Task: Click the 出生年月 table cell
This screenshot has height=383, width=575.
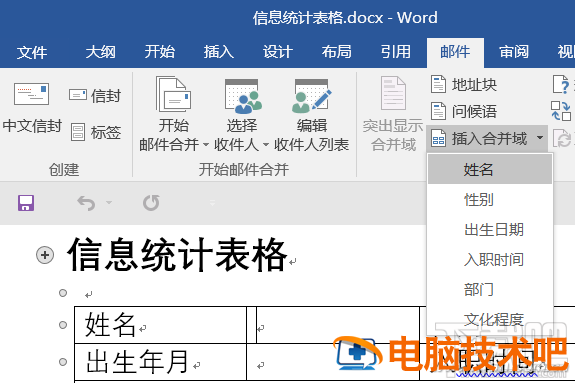Action: point(160,362)
